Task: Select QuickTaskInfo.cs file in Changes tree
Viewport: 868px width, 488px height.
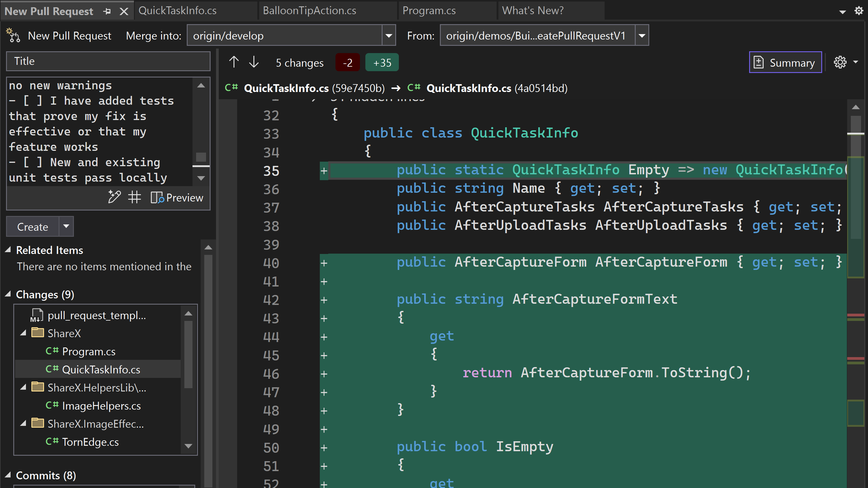Action: coord(101,369)
